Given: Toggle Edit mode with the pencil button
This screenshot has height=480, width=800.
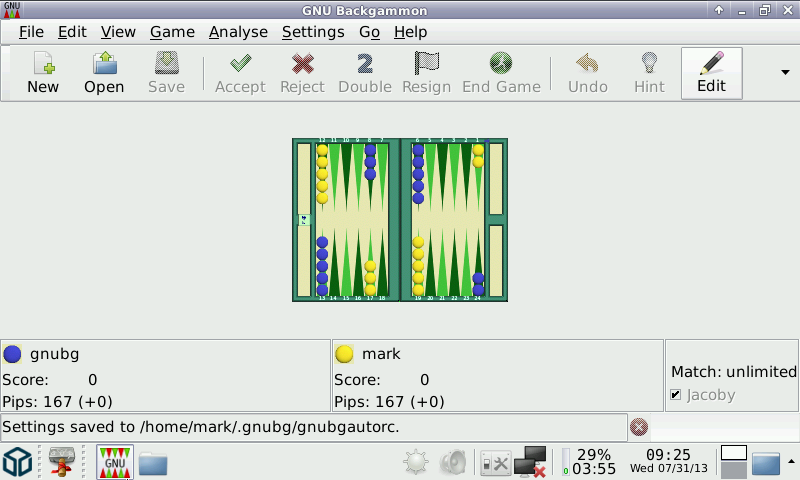Looking at the screenshot, I should 712,73.
